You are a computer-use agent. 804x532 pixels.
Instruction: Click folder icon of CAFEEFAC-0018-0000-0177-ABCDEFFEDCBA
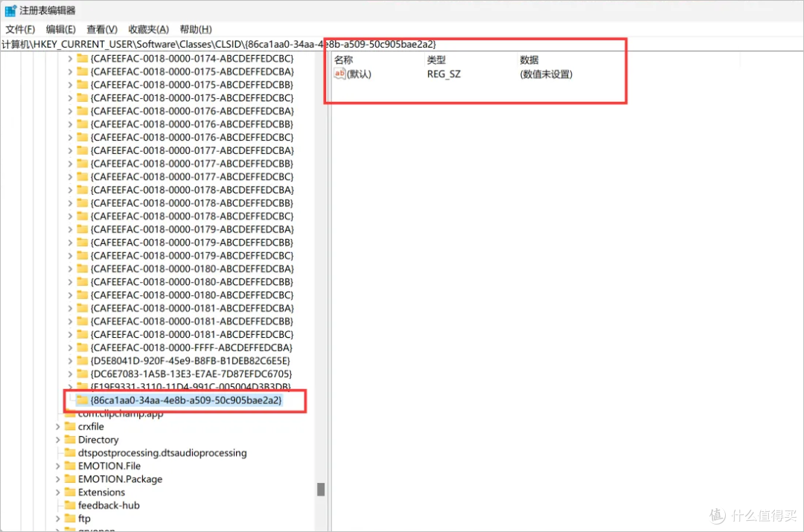(82, 150)
